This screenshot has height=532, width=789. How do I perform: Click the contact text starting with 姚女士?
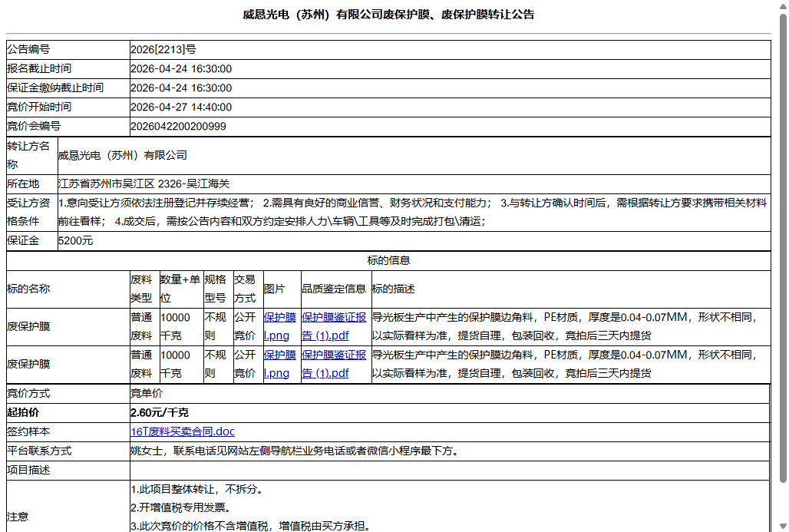pos(295,451)
